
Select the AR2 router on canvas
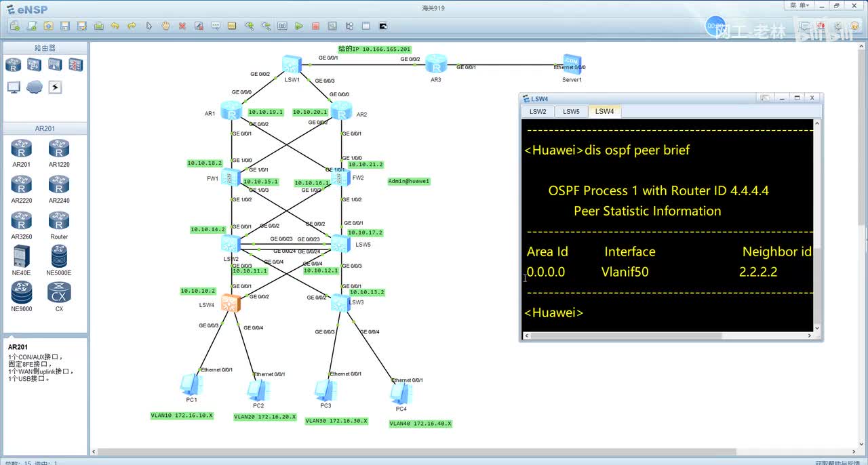pyautogui.click(x=341, y=110)
